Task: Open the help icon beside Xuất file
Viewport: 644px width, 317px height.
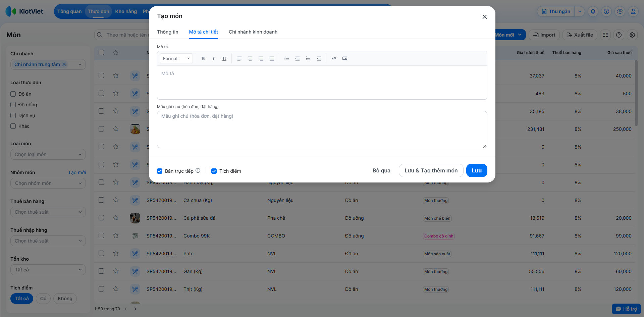Action: [x=619, y=35]
